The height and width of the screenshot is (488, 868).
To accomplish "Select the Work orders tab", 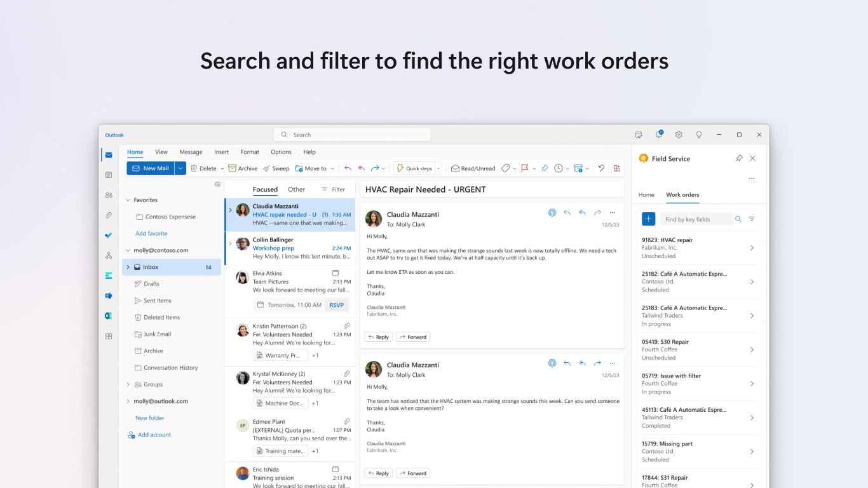I will [682, 195].
